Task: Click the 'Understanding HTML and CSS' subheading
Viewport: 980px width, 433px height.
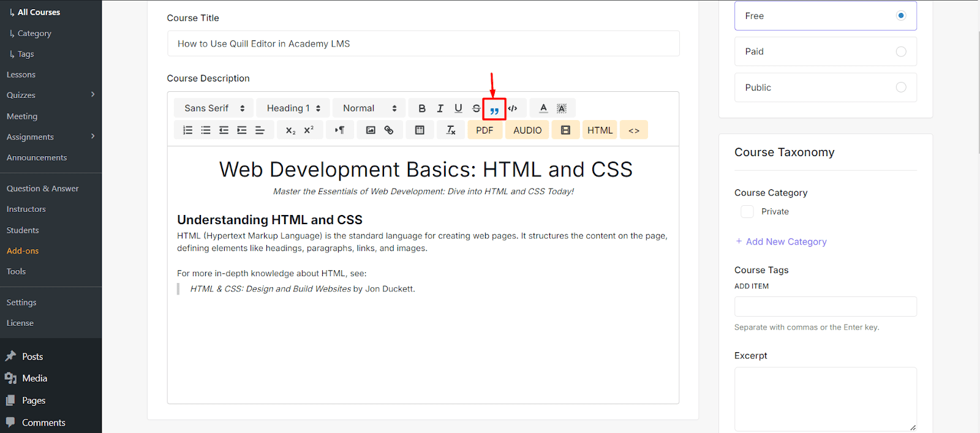Action: coord(269,219)
